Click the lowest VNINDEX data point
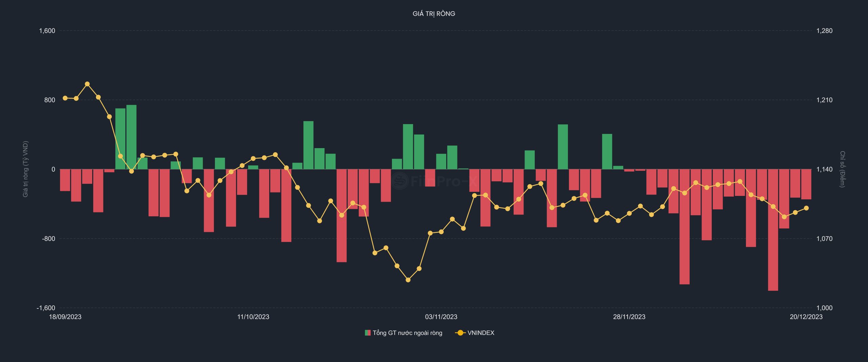The width and height of the screenshot is (868, 362). 408,280
